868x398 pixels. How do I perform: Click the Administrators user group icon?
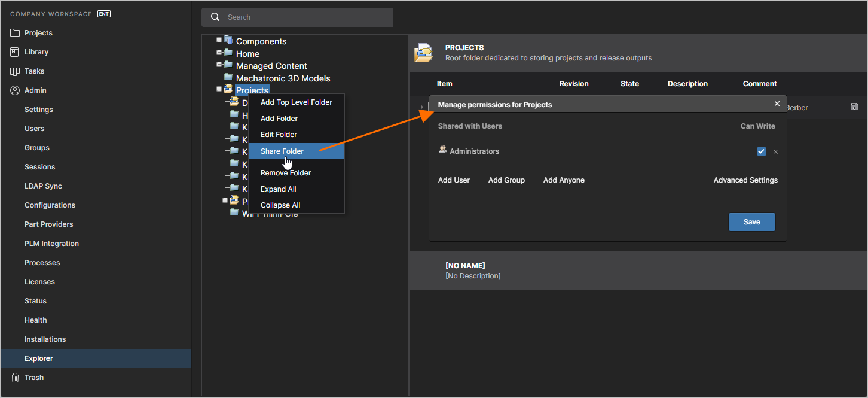[x=442, y=150]
